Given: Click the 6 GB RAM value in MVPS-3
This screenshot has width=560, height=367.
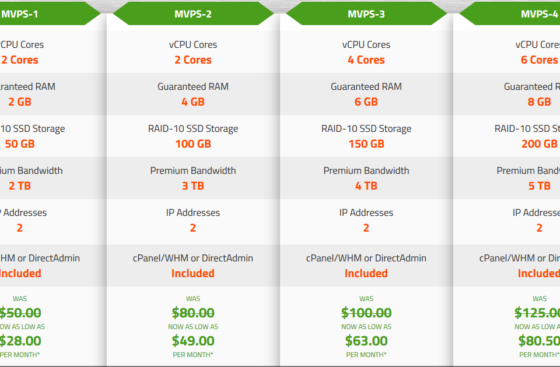Looking at the screenshot, I should pyautogui.click(x=366, y=102).
